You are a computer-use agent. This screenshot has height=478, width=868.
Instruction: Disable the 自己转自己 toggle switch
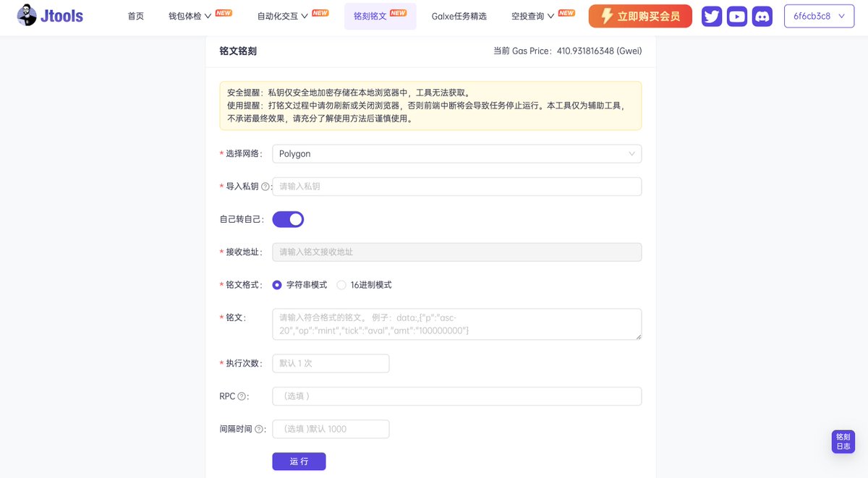(x=287, y=219)
